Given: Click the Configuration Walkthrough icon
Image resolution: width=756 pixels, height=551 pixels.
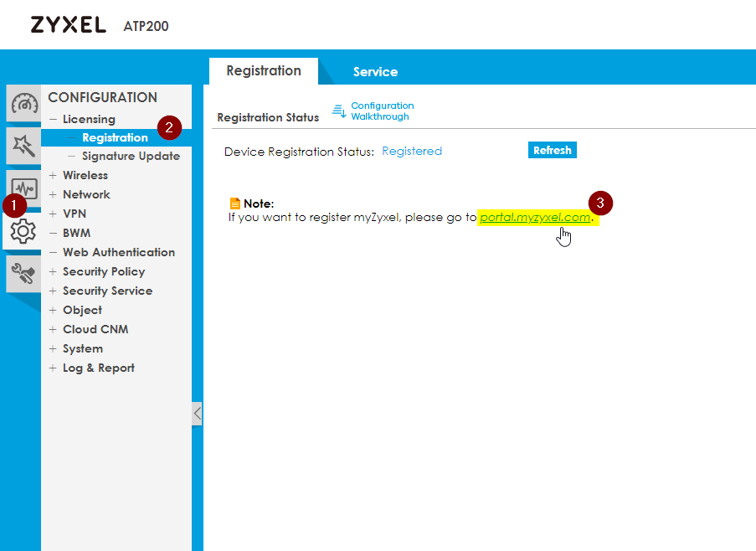Looking at the screenshot, I should point(339,111).
